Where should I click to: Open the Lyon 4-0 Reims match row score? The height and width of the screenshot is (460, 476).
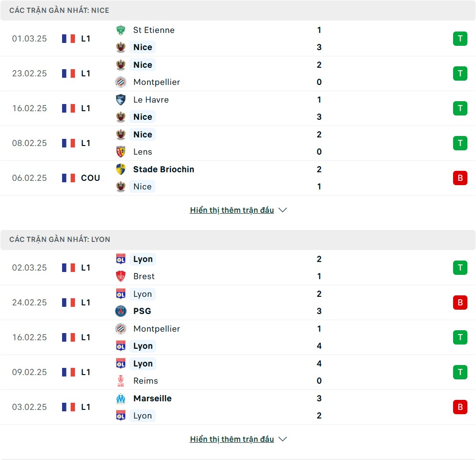(x=319, y=372)
